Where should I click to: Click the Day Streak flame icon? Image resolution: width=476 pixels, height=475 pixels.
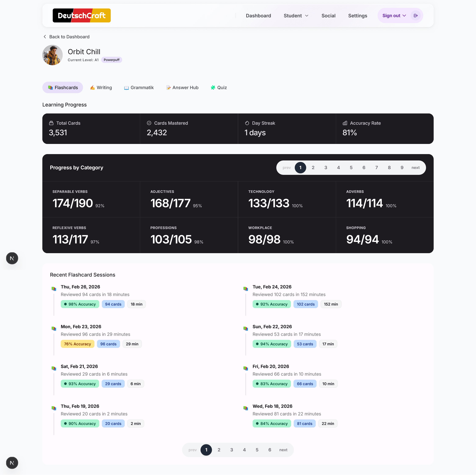coord(247,123)
